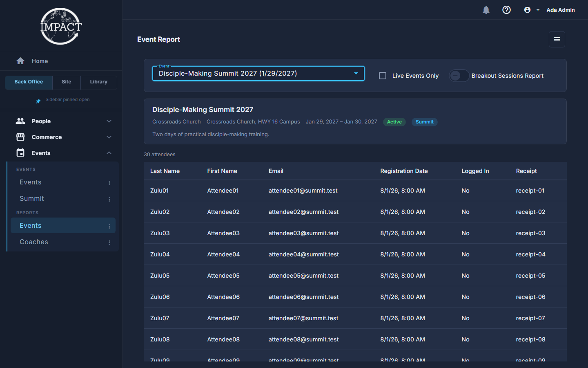Image resolution: width=588 pixels, height=368 pixels.
Task: Open options dots beside Events report item
Action: coord(109,226)
